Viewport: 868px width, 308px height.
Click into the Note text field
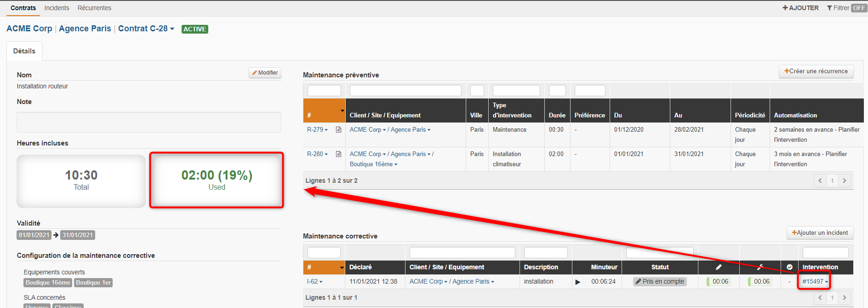click(x=149, y=122)
